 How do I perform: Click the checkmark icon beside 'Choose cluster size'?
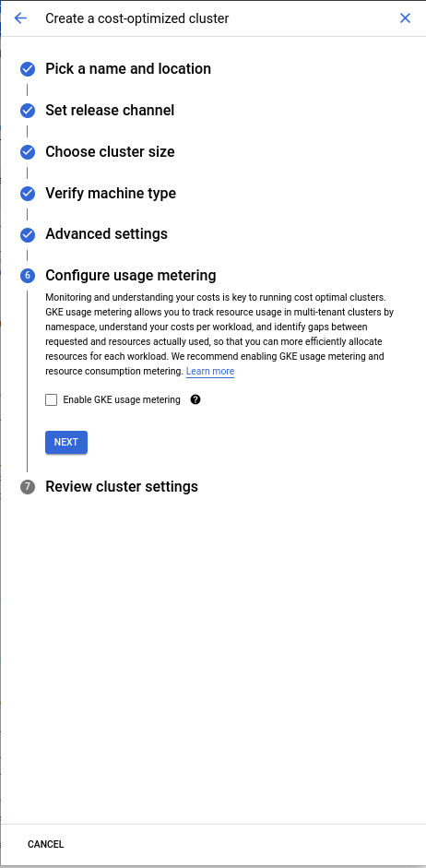point(28,151)
